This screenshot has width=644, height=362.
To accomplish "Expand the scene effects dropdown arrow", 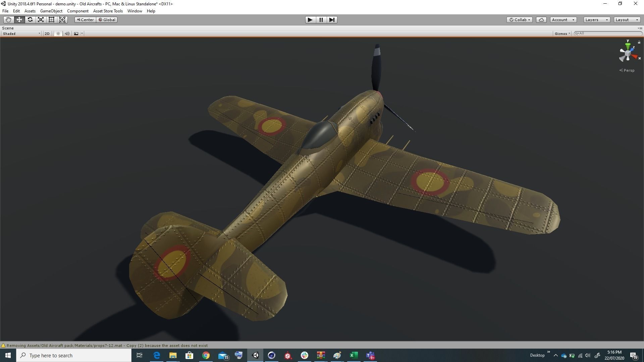I will pos(82,34).
